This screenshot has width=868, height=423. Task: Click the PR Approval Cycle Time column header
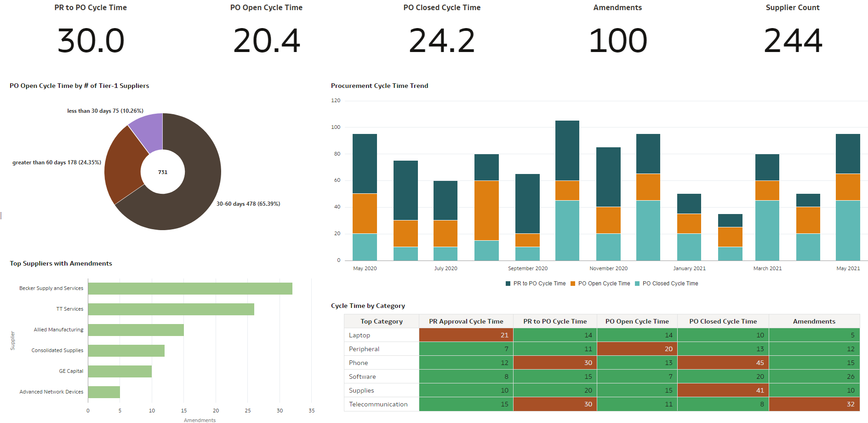coord(466,321)
